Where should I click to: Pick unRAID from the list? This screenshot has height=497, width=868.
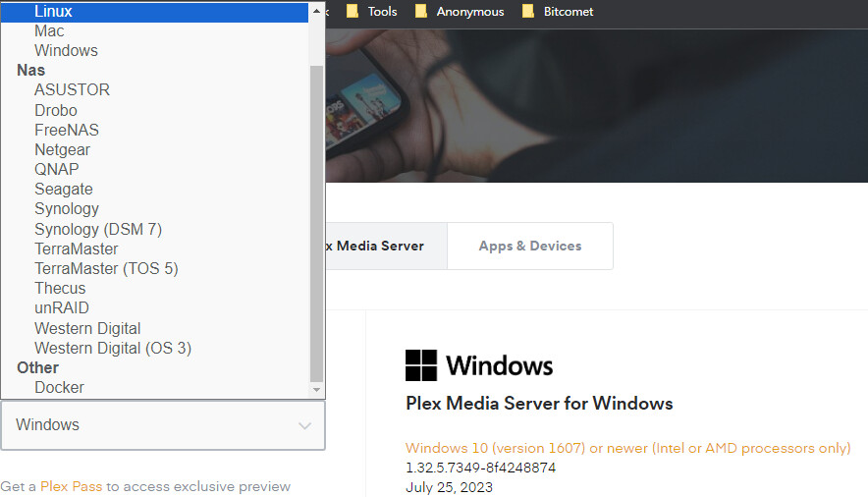154,307
